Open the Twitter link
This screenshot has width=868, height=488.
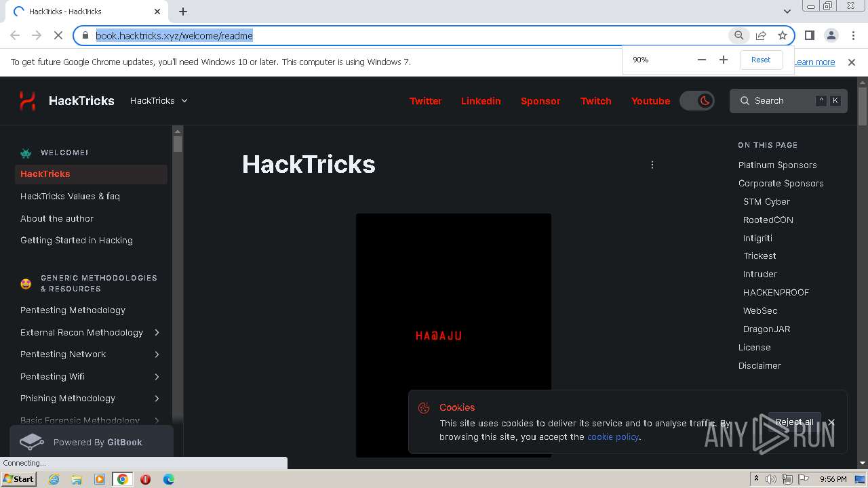click(x=425, y=101)
